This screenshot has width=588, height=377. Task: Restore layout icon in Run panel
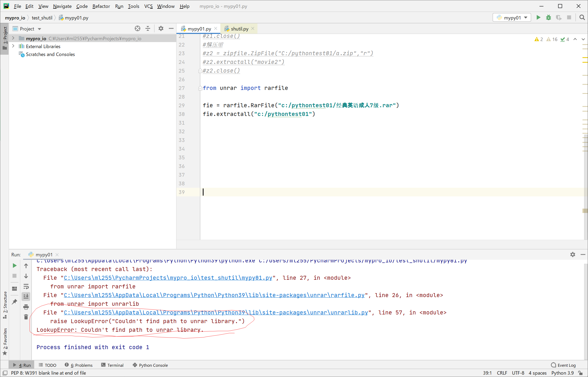[14, 288]
